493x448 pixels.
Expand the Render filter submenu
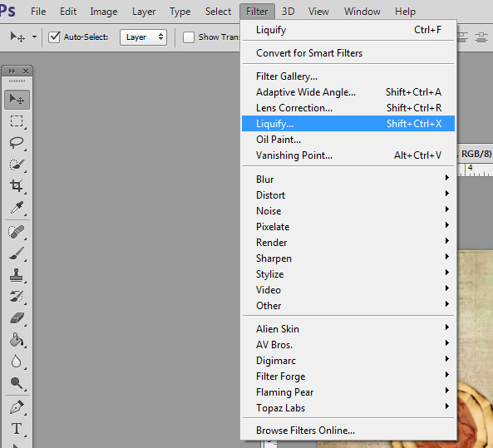pos(348,243)
